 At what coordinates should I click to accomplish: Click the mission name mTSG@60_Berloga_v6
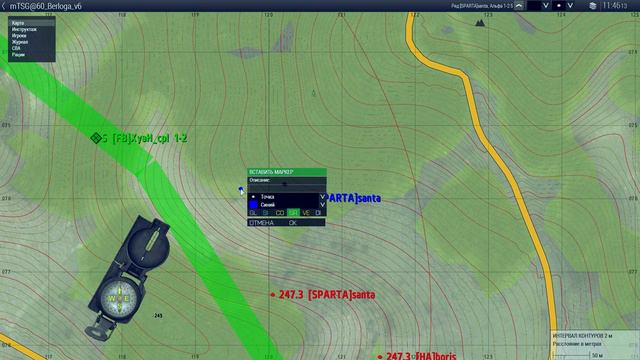[x=46, y=6]
